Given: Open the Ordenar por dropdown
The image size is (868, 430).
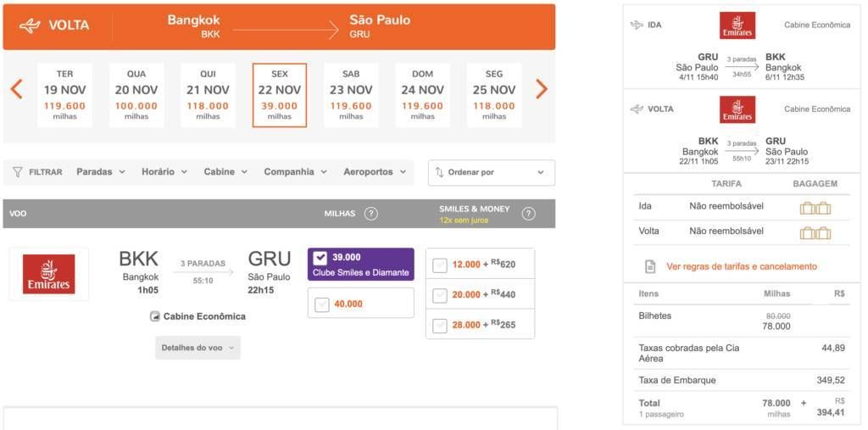Looking at the screenshot, I should click(492, 172).
